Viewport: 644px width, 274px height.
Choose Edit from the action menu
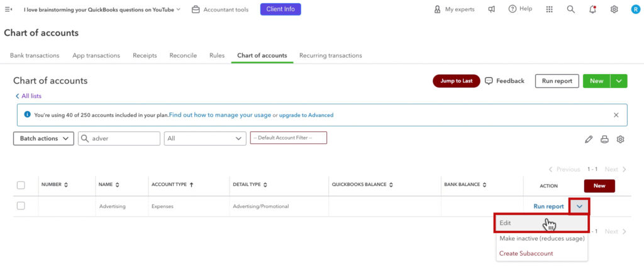[x=542, y=223]
